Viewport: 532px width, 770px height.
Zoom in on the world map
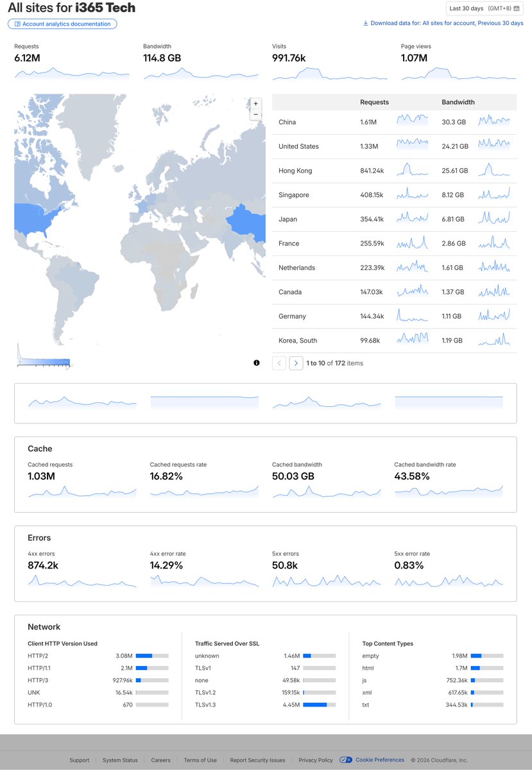pyautogui.click(x=255, y=103)
